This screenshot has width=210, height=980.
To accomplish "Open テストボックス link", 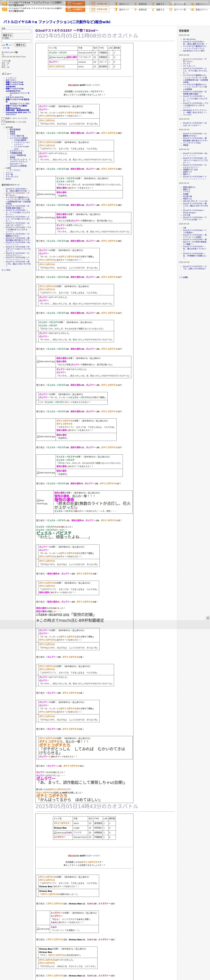I will point(12,177).
